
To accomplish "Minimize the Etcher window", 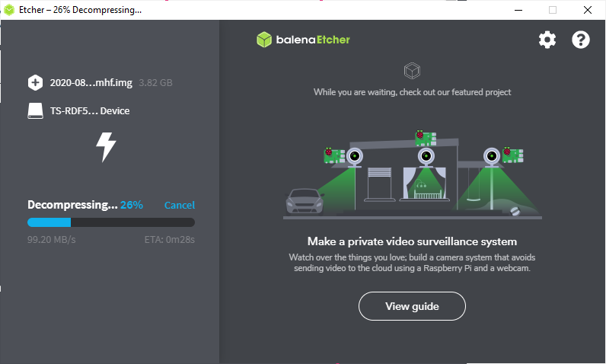I will [518, 10].
